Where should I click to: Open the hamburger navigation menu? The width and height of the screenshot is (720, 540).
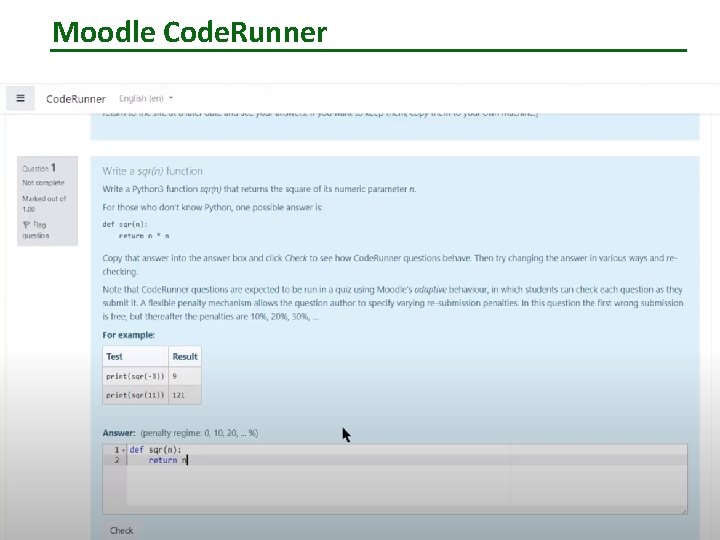click(x=20, y=98)
